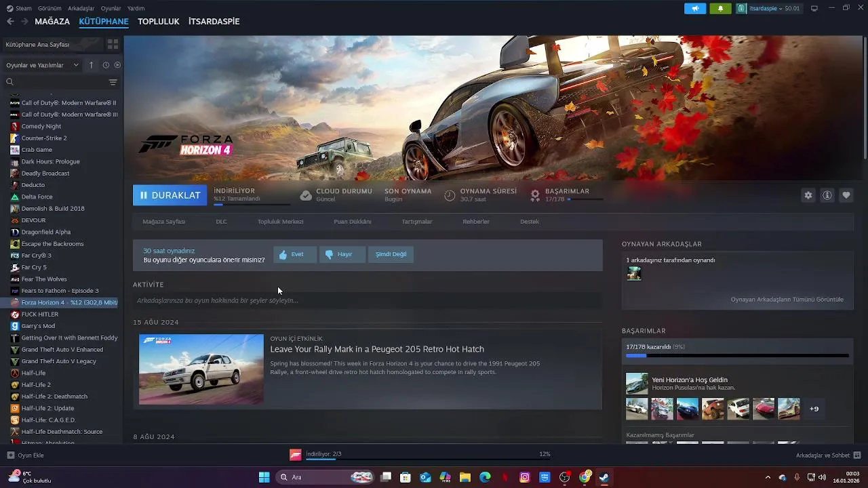Add Forza Horizon 4 to favorites heart
Image resolution: width=868 pixels, height=488 pixels.
[x=846, y=195]
